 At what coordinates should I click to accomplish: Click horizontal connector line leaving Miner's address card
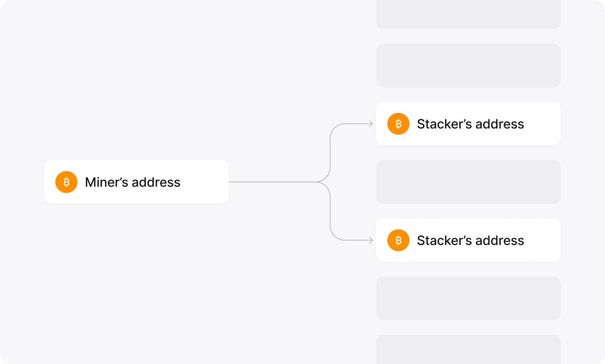pyautogui.click(x=272, y=182)
